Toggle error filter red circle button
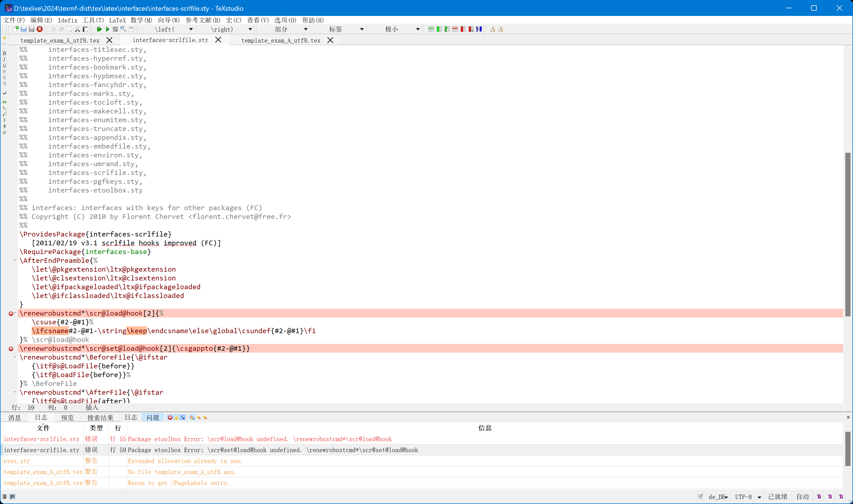This screenshot has width=853, height=504. coord(170,417)
